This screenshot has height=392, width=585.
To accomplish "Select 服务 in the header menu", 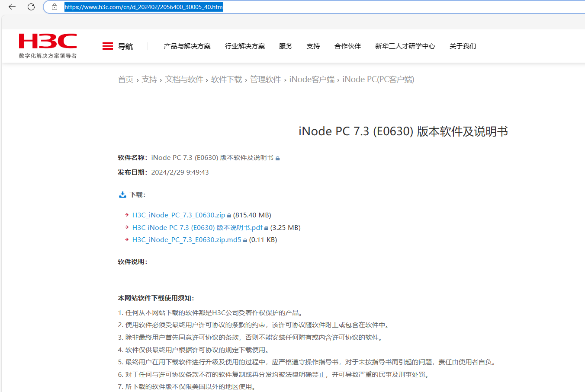I will 286,46.
